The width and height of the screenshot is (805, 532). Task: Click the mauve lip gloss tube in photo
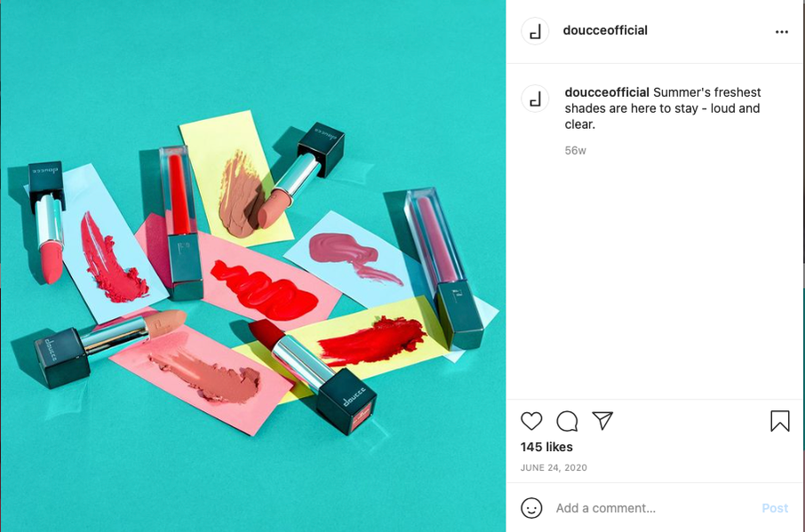coord(444,268)
